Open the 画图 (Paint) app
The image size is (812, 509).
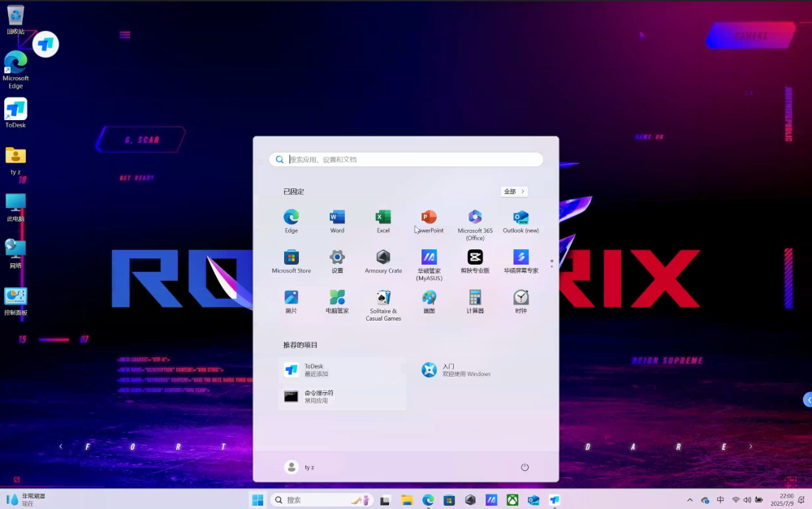pos(429,300)
